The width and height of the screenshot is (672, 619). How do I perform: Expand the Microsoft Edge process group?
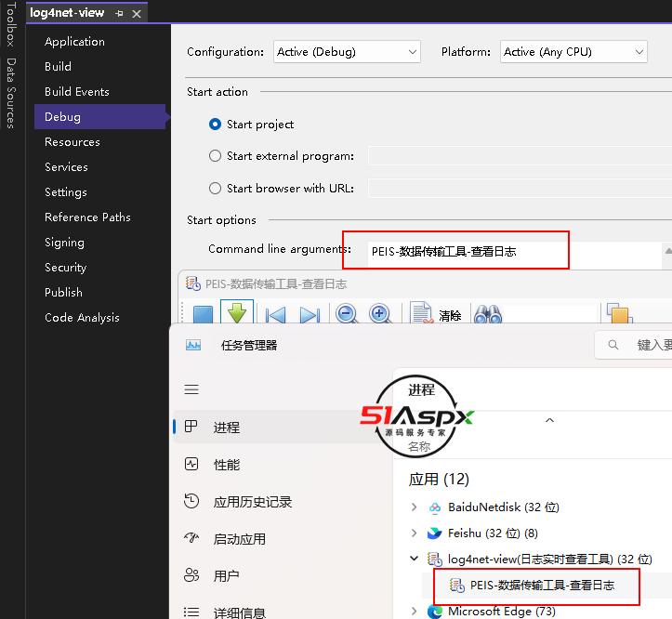point(414,611)
